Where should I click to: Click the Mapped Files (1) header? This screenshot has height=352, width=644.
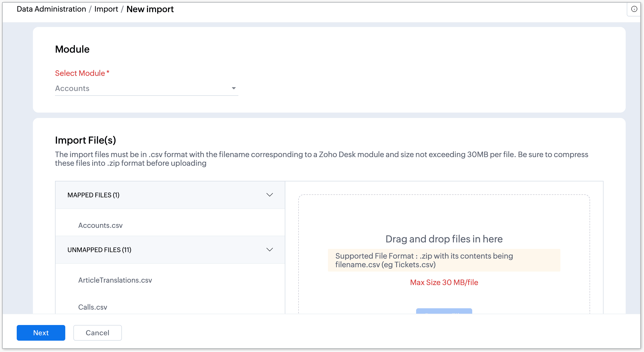pyautogui.click(x=93, y=195)
